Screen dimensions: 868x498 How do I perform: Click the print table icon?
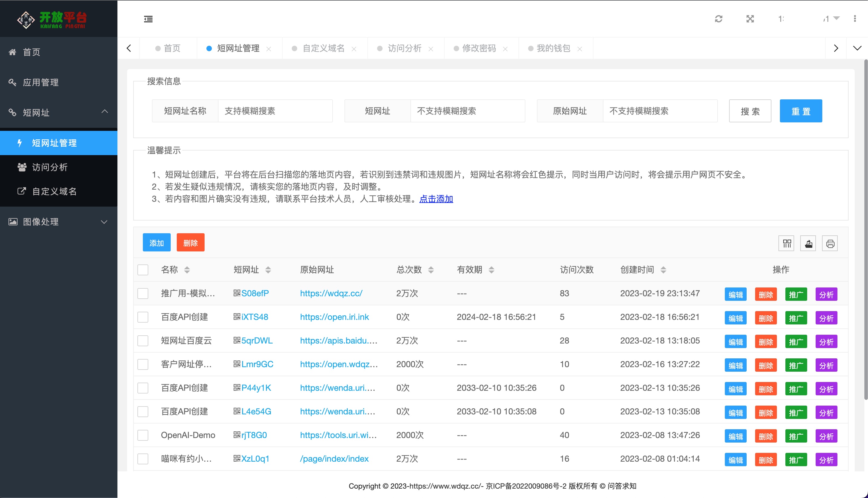(x=830, y=244)
